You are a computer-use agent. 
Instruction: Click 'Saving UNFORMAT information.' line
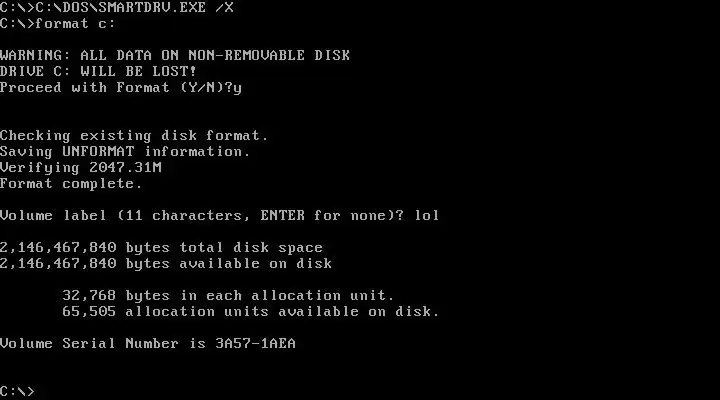pos(125,152)
